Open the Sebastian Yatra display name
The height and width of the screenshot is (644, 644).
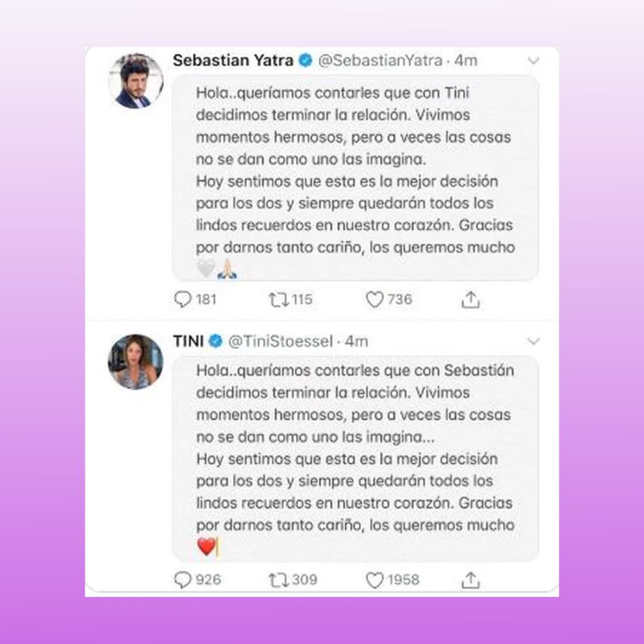coord(233,60)
